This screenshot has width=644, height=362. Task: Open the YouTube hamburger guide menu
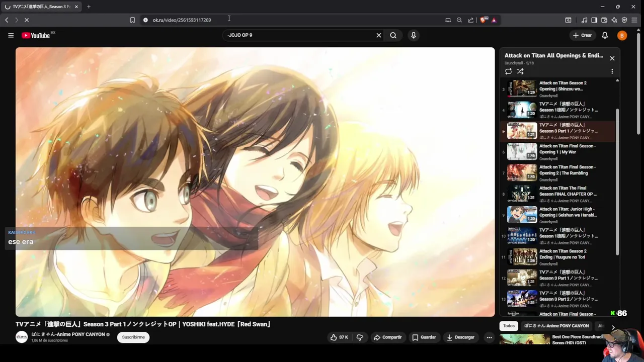(x=11, y=35)
